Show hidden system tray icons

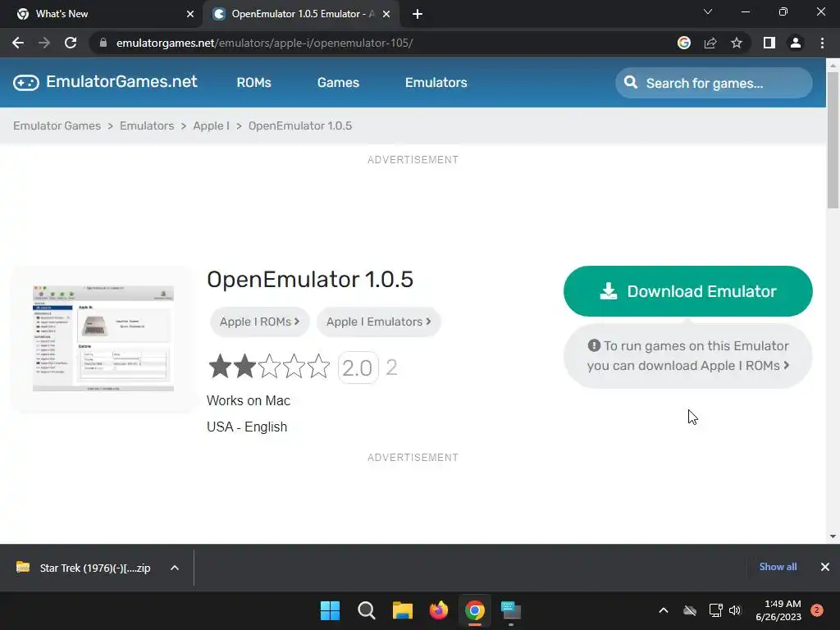pyautogui.click(x=663, y=610)
